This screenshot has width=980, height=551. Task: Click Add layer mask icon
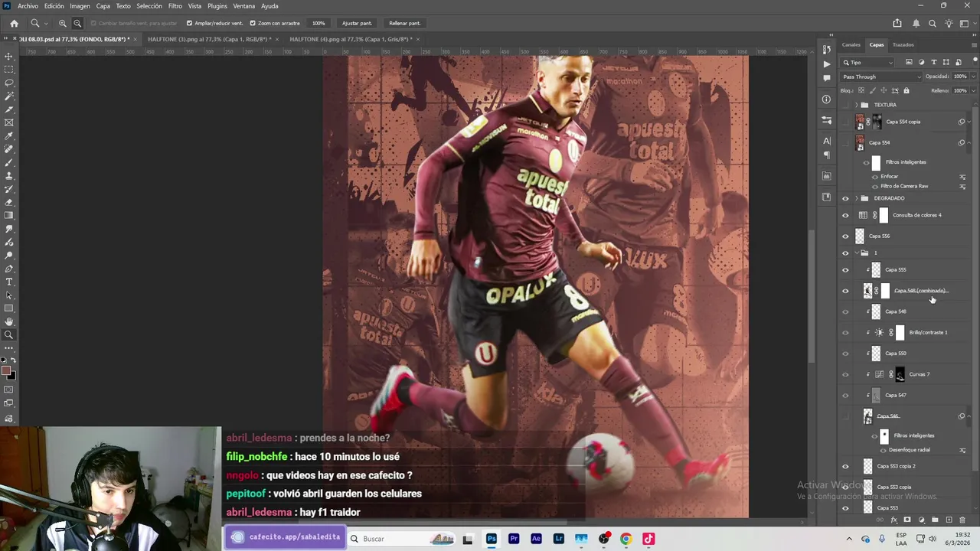click(907, 520)
